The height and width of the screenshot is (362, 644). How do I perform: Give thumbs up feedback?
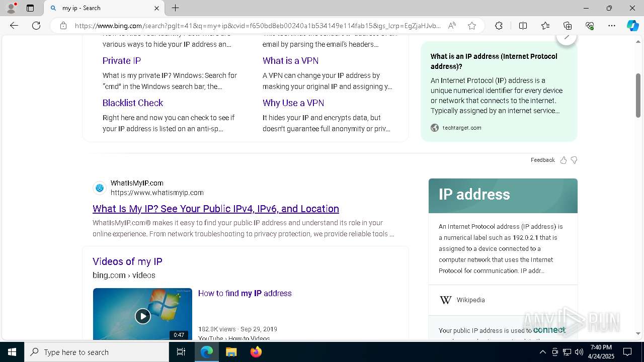pyautogui.click(x=563, y=160)
